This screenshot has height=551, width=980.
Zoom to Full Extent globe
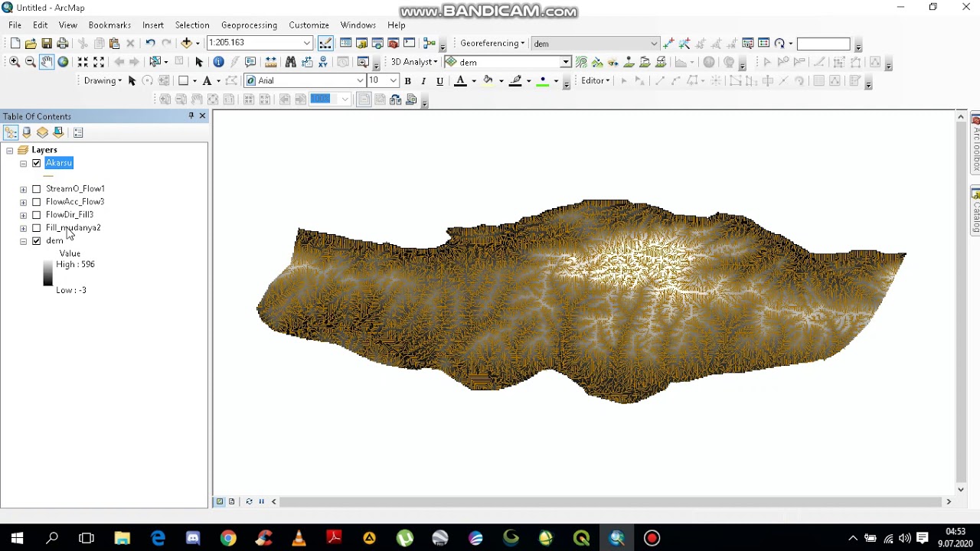[x=63, y=62]
